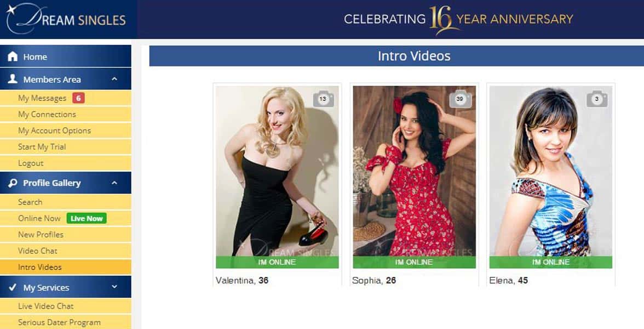
Task: Click the Members Area person icon
Action: pyautogui.click(x=13, y=79)
